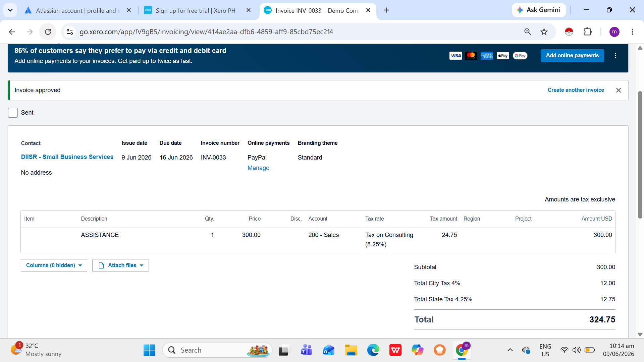
Task: Click the browser forward arrow
Action: [x=30, y=32]
